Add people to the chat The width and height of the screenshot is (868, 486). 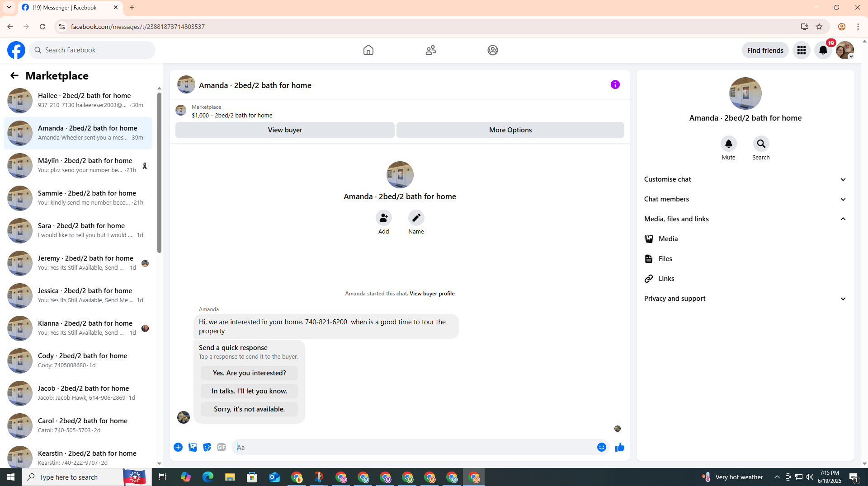tap(383, 218)
